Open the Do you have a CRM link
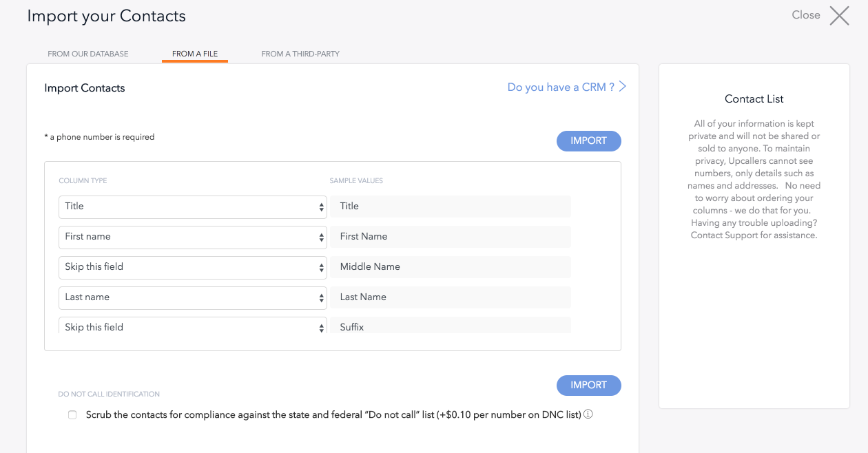Screen dimensions: 868x453 pos(561,87)
